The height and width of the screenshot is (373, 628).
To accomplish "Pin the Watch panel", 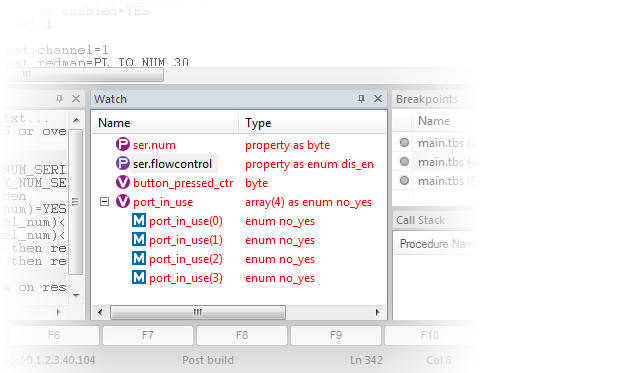I will point(361,99).
